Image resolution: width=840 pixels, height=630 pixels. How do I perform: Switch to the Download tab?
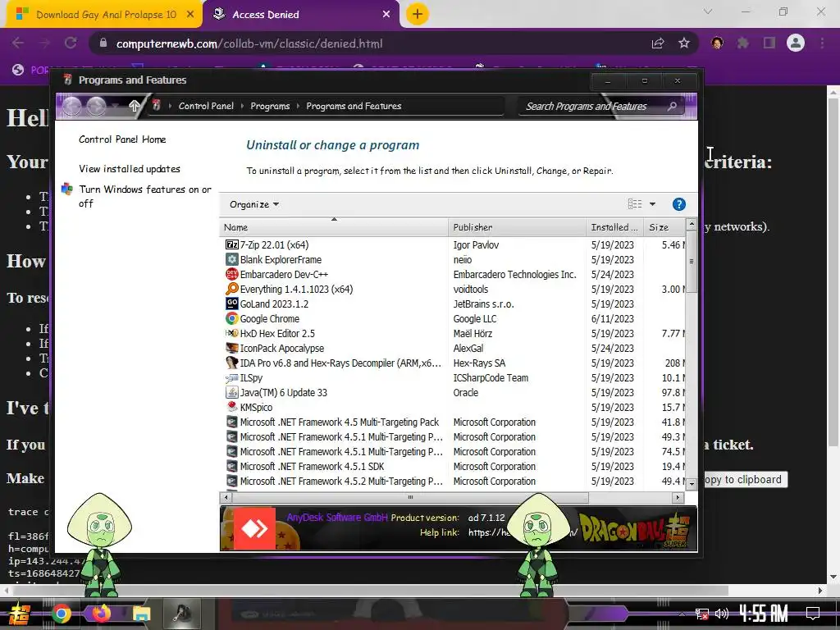tap(104, 15)
